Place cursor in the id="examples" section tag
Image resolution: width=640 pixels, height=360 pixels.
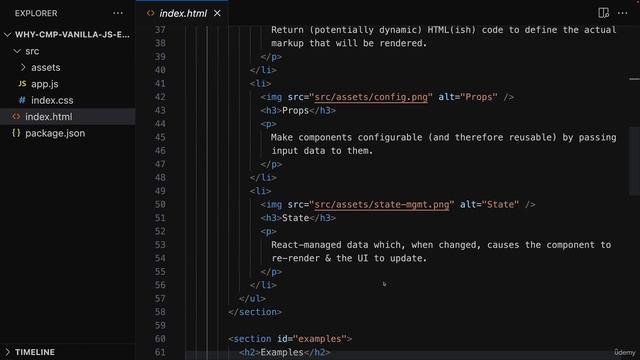coord(290,339)
